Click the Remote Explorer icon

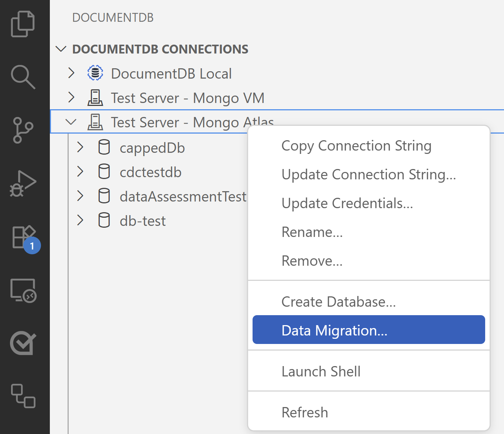[x=23, y=291]
